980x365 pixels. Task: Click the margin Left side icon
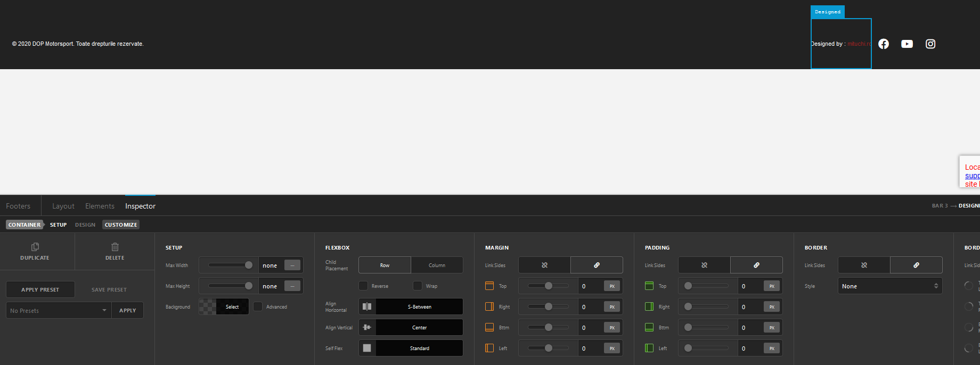pos(489,348)
